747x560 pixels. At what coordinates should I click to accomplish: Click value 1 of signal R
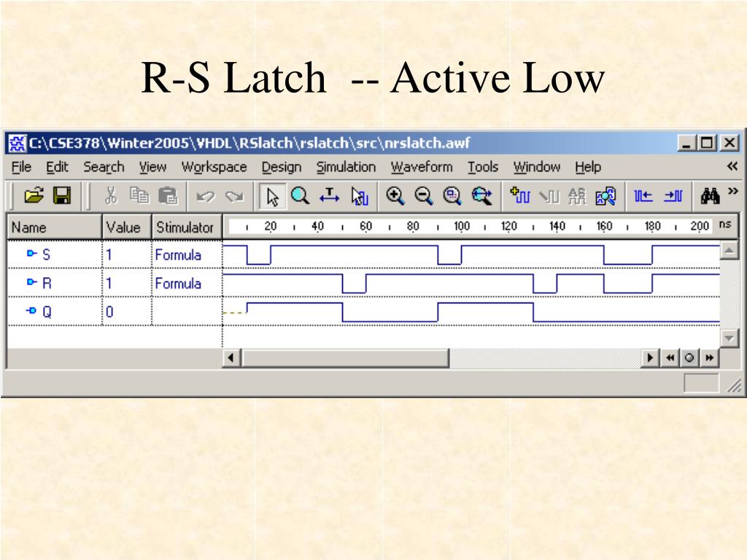[109, 284]
